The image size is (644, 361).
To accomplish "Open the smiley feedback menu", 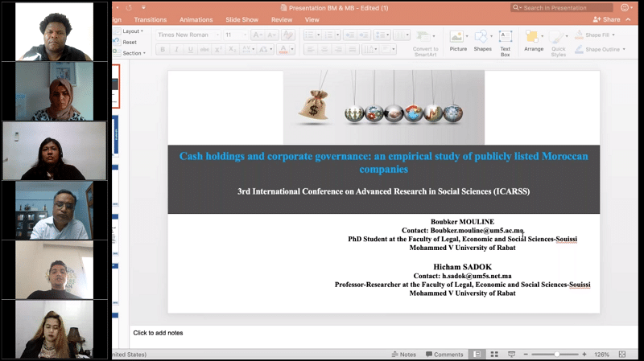I will 626,8.
